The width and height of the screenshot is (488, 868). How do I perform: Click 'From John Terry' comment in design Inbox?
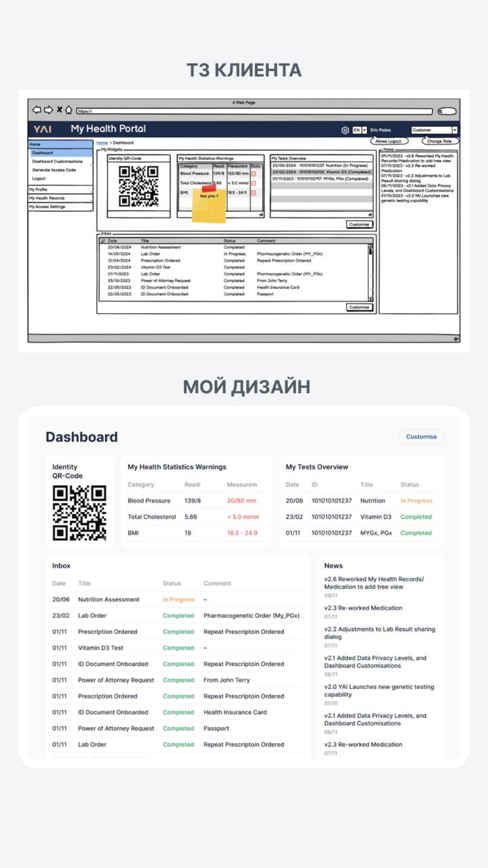(x=227, y=680)
